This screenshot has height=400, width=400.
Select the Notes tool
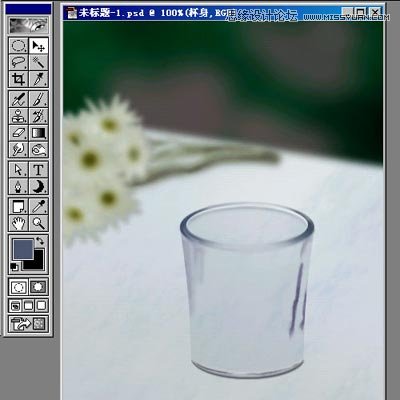(x=19, y=206)
